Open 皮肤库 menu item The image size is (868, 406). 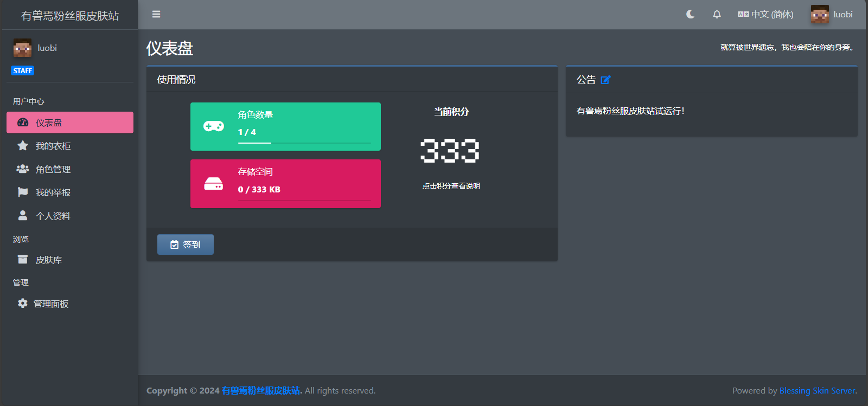[70, 260]
